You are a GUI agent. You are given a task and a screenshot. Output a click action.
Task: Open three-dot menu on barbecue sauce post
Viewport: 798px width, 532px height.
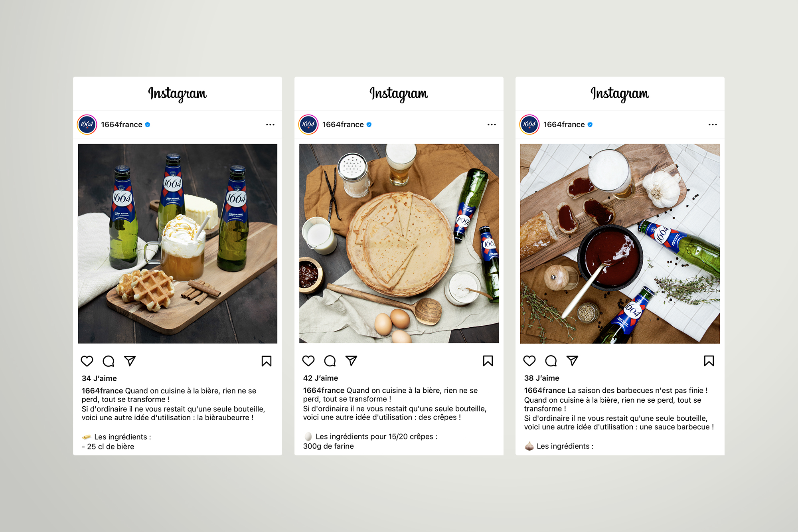713,125
